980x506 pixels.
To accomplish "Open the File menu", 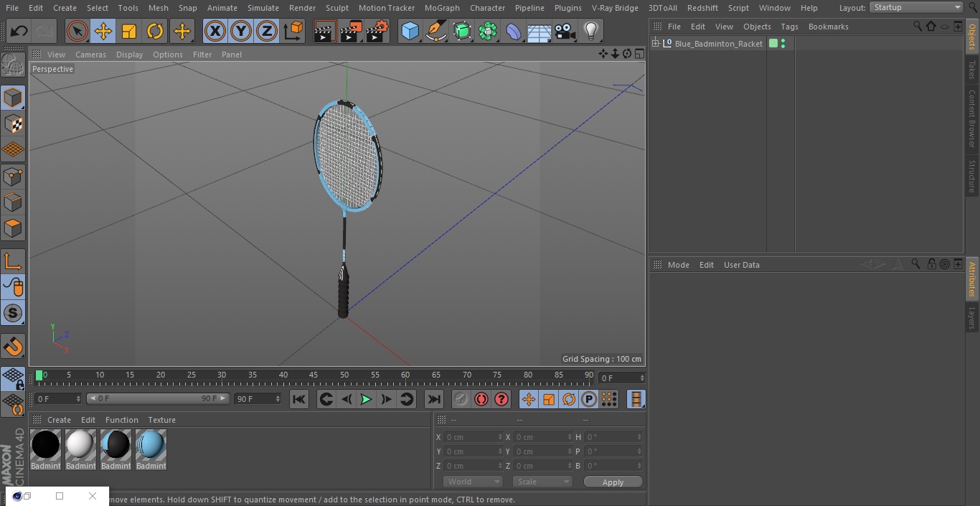I will (12, 8).
